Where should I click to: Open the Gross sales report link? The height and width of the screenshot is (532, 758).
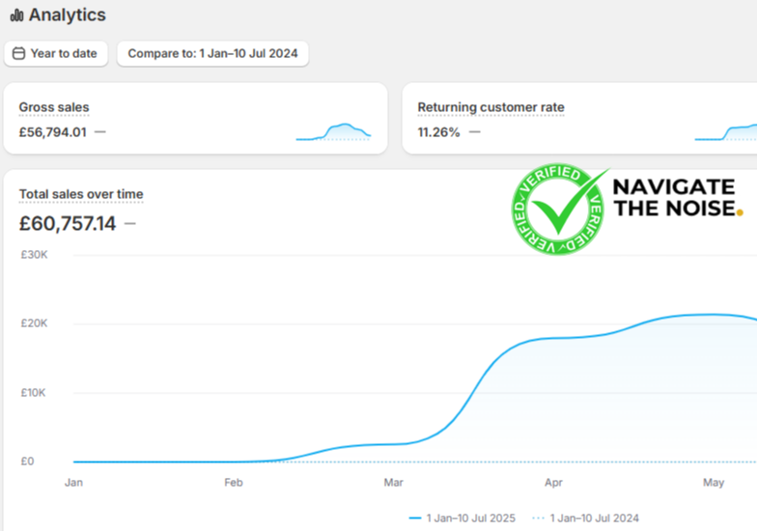(54, 107)
